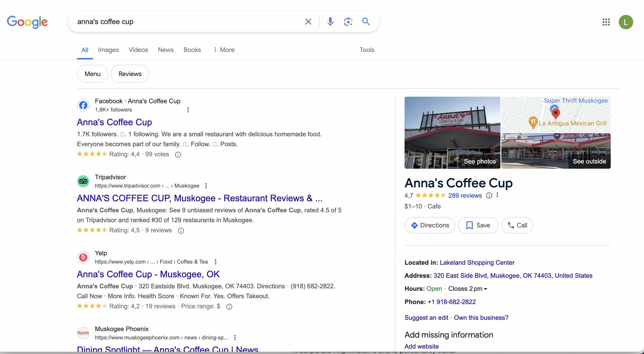Apply the Menu filter chip
This screenshot has width=644, height=354.
point(92,74)
